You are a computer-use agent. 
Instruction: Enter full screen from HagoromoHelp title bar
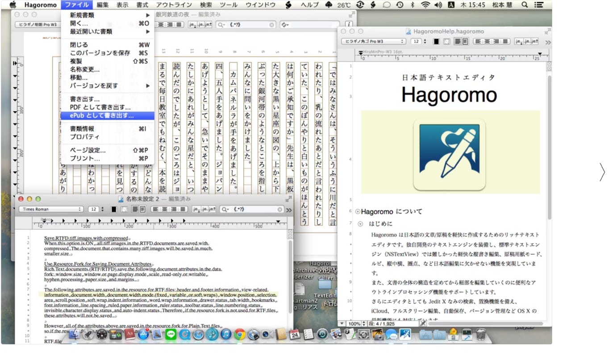[548, 31]
